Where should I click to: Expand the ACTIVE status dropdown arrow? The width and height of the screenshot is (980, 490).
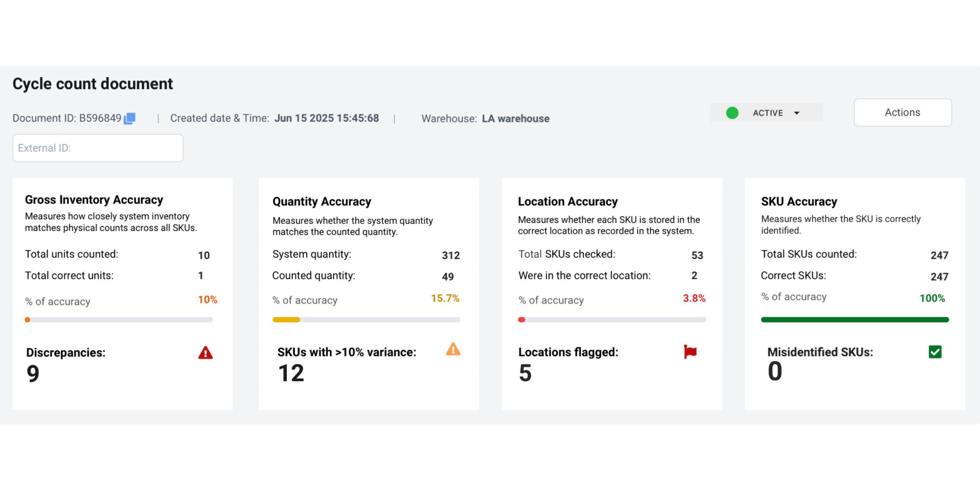click(797, 113)
